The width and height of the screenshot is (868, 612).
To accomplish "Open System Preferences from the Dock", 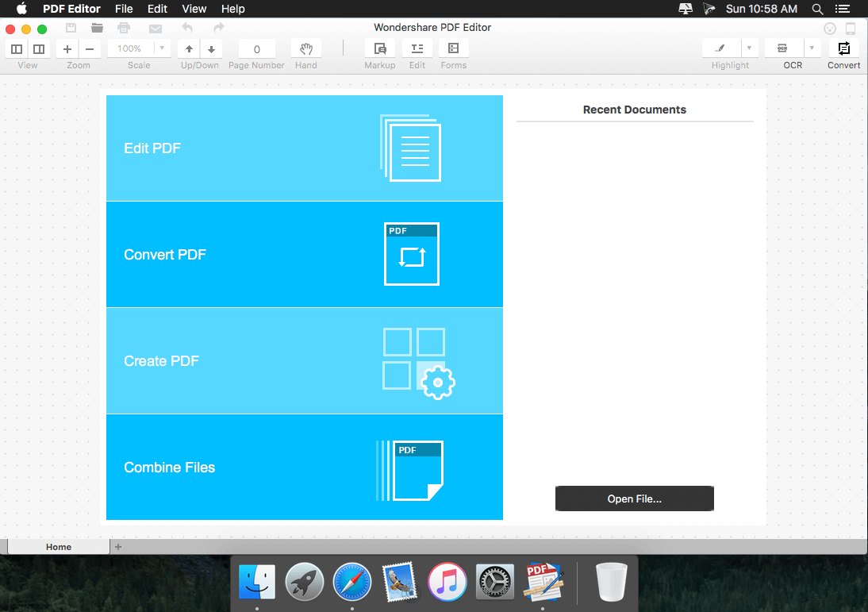I will click(x=495, y=582).
